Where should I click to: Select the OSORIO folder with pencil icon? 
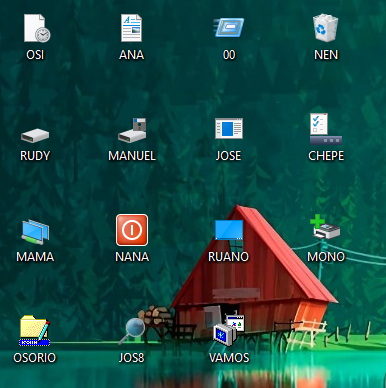coord(35,331)
